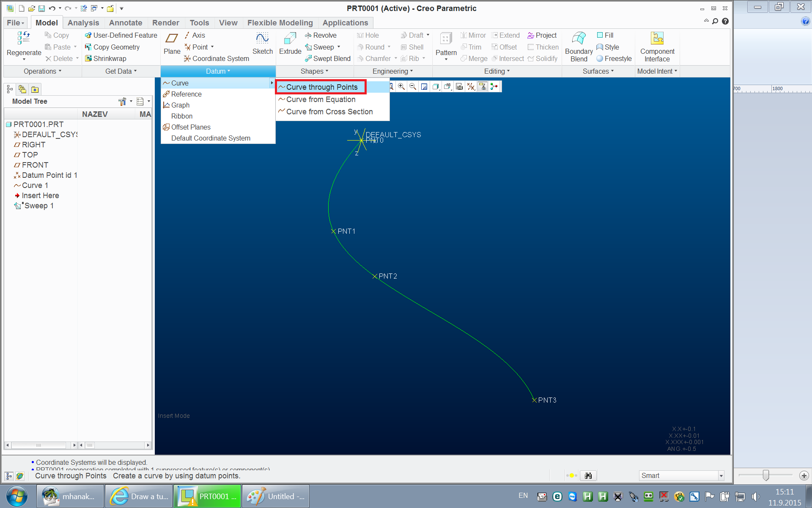Click the Close window folder icon
This screenshot has width=812, height=508.
(110, 8)
